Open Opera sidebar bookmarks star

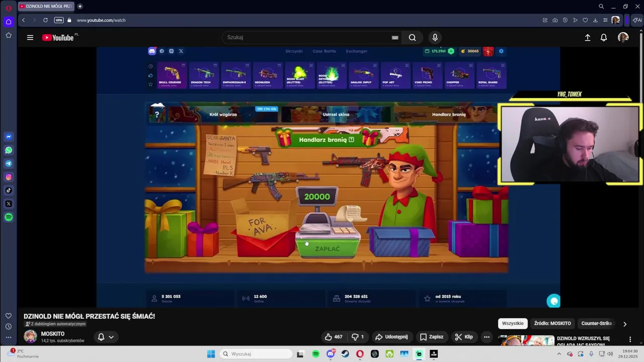pos(9,35)
